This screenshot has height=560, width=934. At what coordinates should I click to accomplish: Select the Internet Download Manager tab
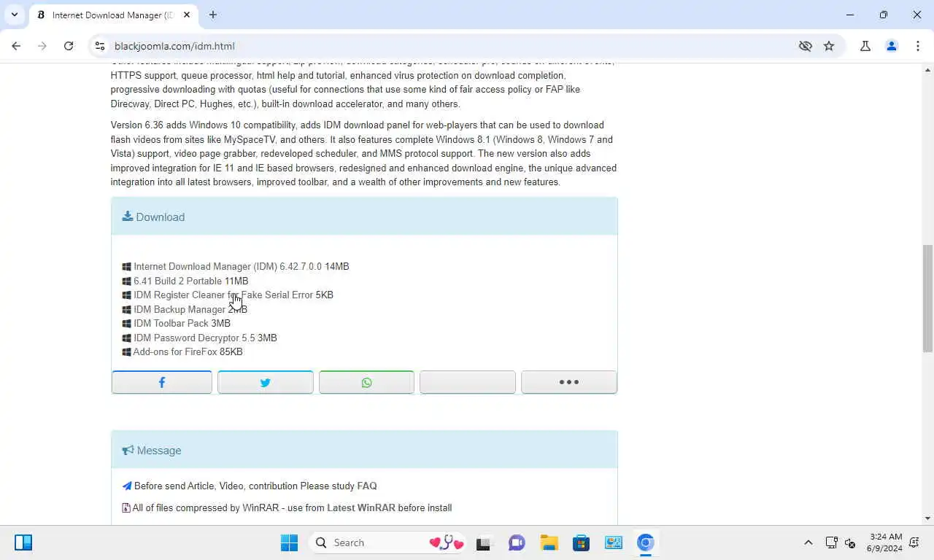tap(113, 15)
